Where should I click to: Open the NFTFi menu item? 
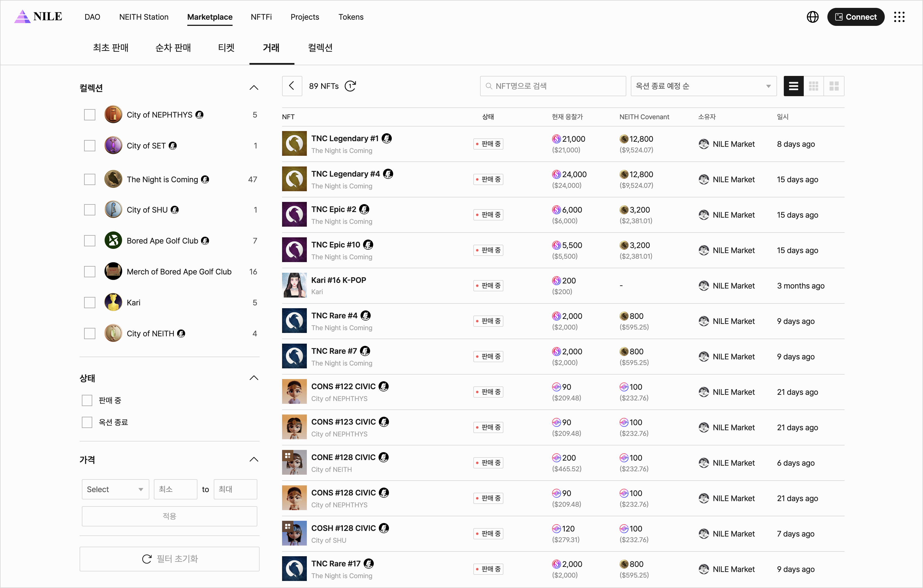[261, 17]
